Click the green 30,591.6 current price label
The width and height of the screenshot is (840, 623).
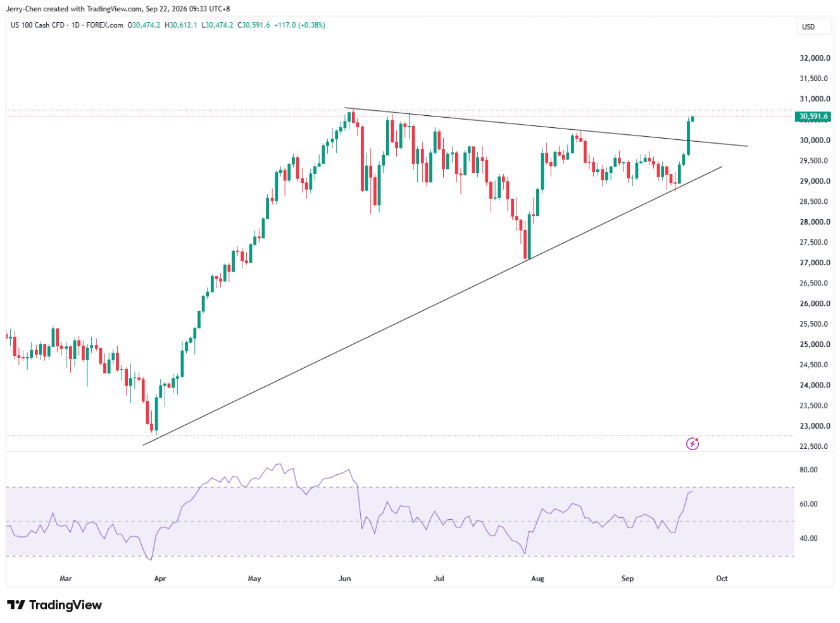point(813,116)
